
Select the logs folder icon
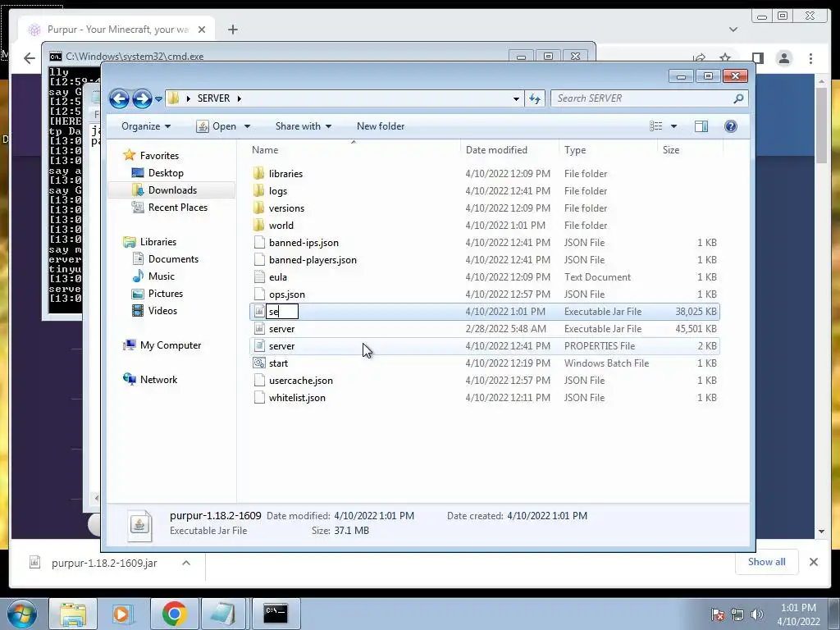coord(258,190)
